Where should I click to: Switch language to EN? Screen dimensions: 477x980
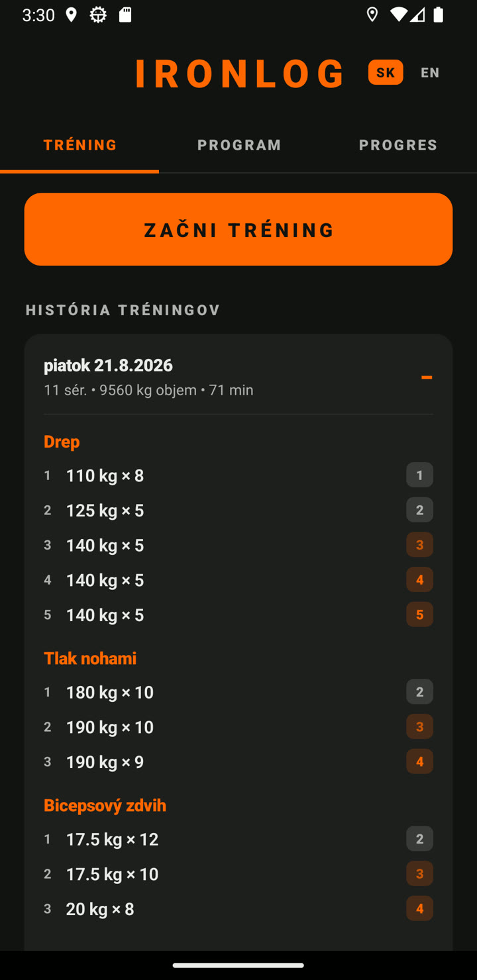(430, 72)
